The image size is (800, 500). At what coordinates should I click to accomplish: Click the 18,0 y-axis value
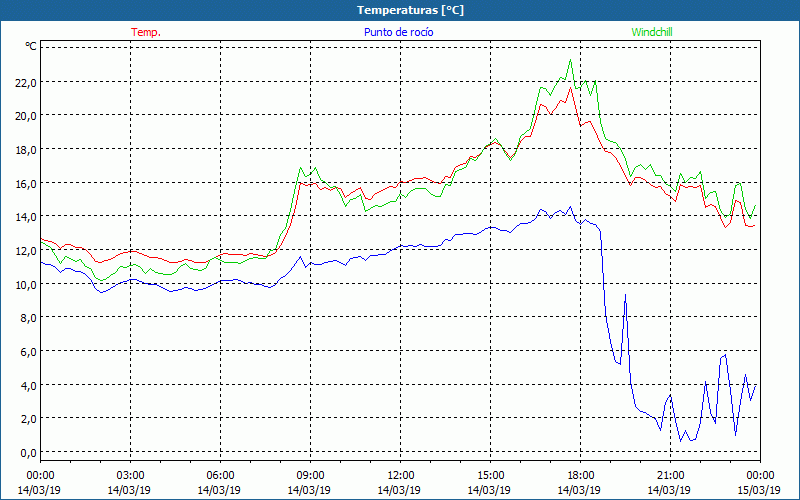(26, 149)
